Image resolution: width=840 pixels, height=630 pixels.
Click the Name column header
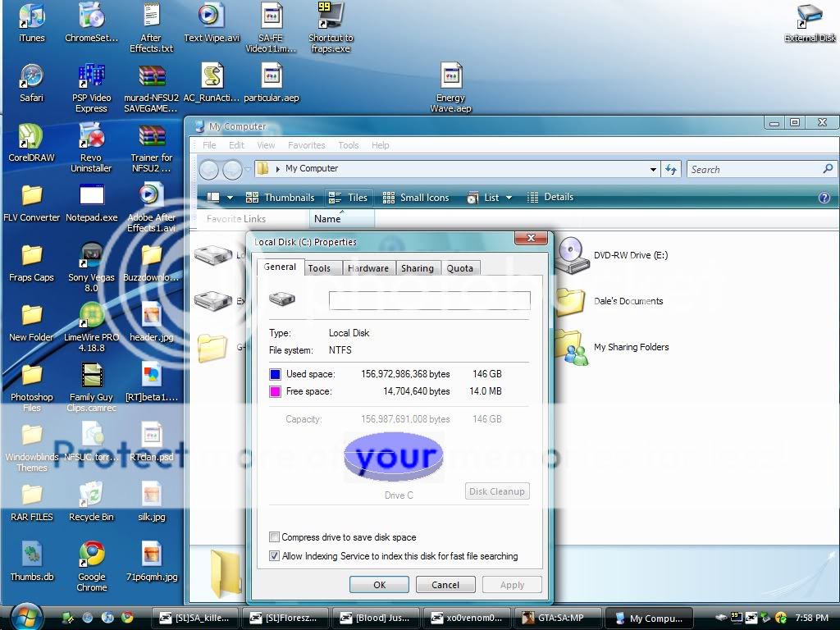[x=342, y=218]
